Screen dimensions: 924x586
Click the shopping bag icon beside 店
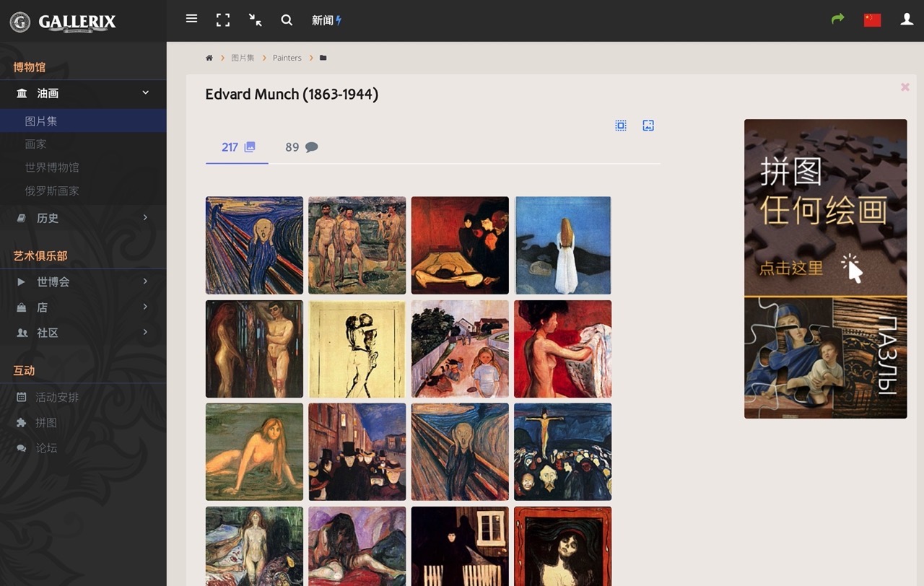(22, 307)
